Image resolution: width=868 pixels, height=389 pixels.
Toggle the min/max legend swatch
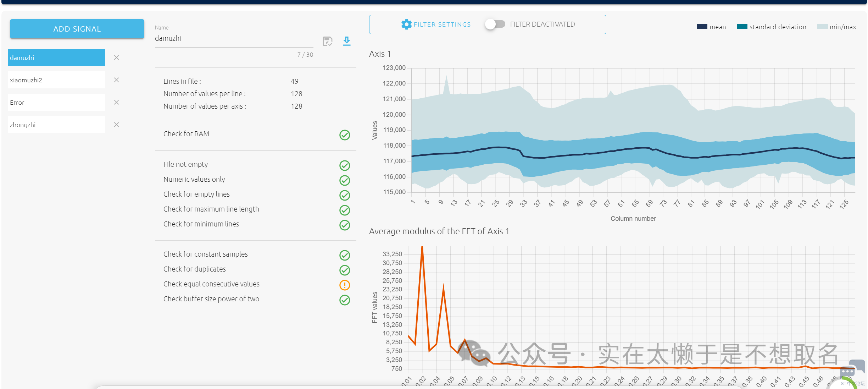pos(823,27)
